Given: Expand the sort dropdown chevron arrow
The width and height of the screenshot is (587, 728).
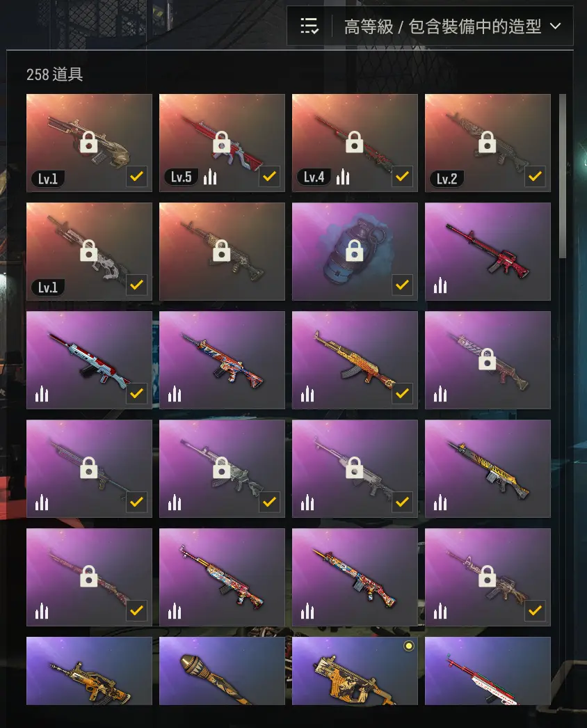Looking at the screenshot, I should [x=556, y=26].
